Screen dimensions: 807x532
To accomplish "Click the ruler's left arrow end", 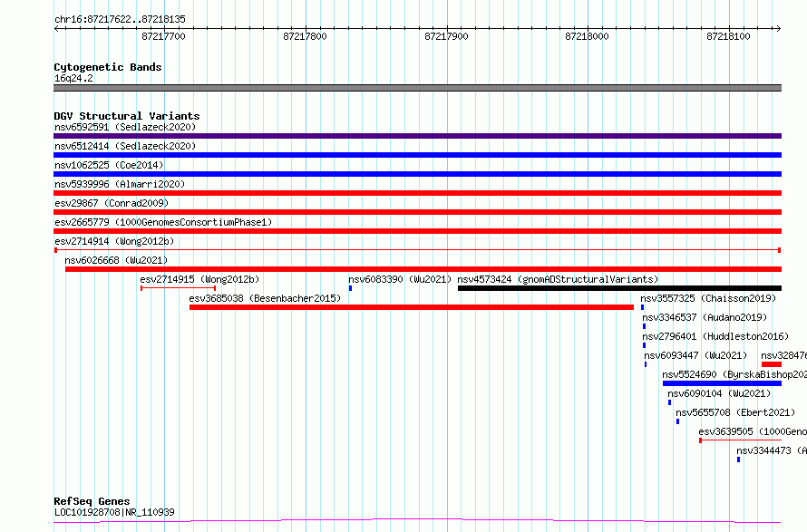I will coord(56,28).
